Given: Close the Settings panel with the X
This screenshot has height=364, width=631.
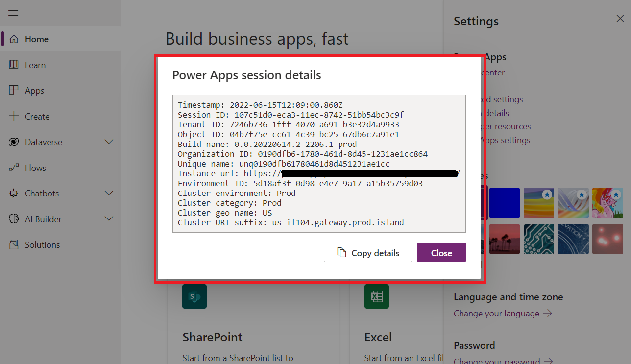Looking at the screenshot, I should click(x=620, y=19).
